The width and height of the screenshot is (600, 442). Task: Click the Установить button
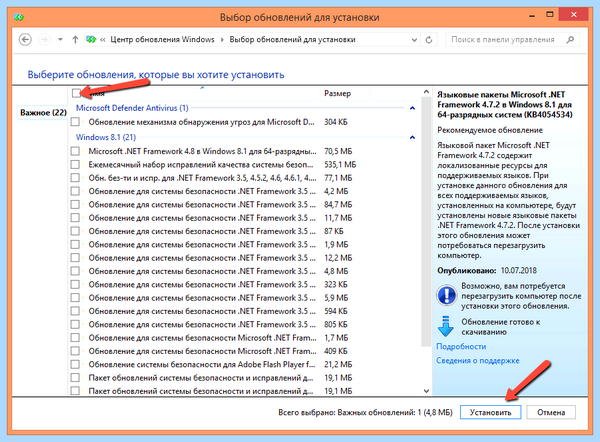coord(491,412)
